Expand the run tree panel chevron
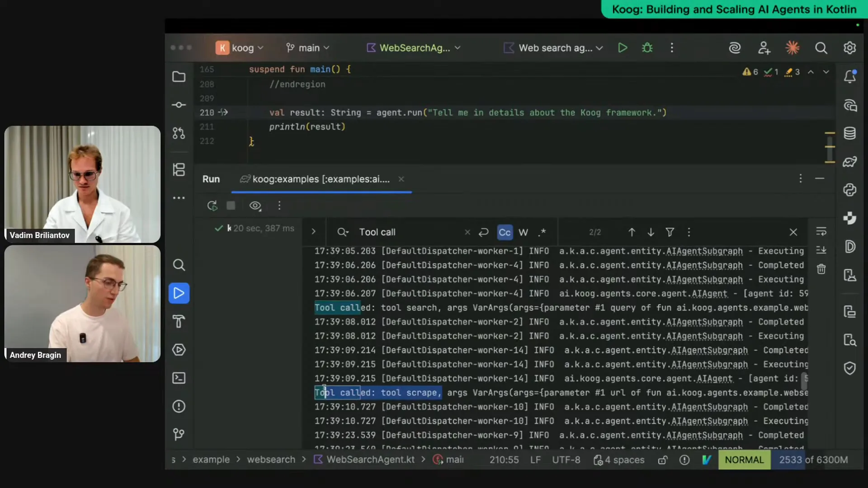Viewport: 868px width, 488px height. tap(313, 232)
